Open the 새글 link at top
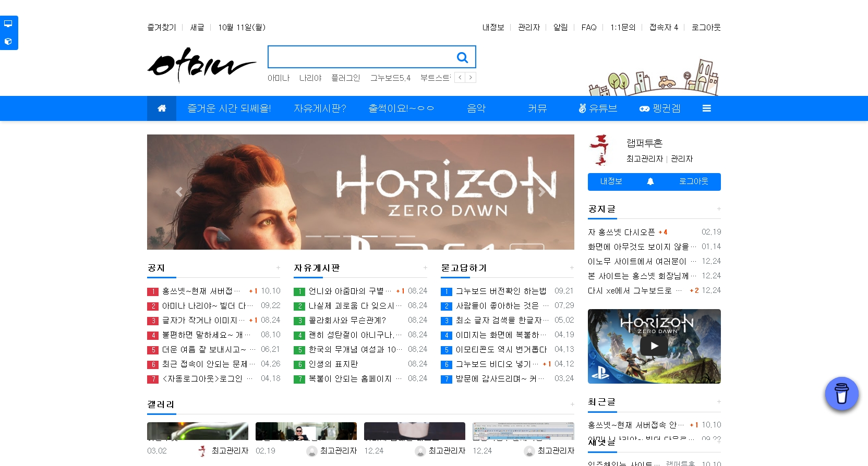Screen dimensions: 868x466 (x=197, y=28)
